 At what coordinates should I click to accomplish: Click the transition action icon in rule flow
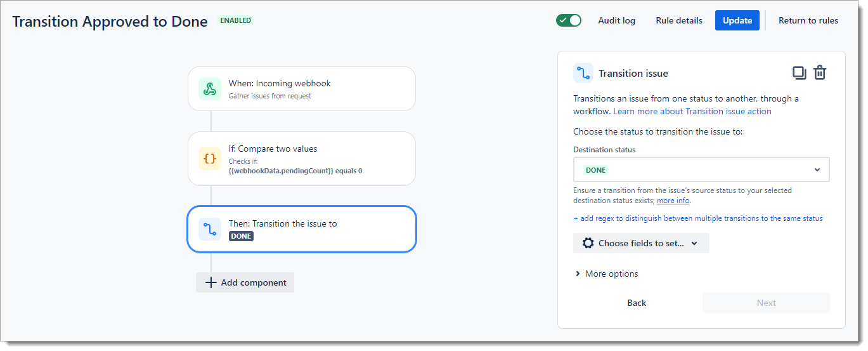pyautogui.click(x=210, y=229)
